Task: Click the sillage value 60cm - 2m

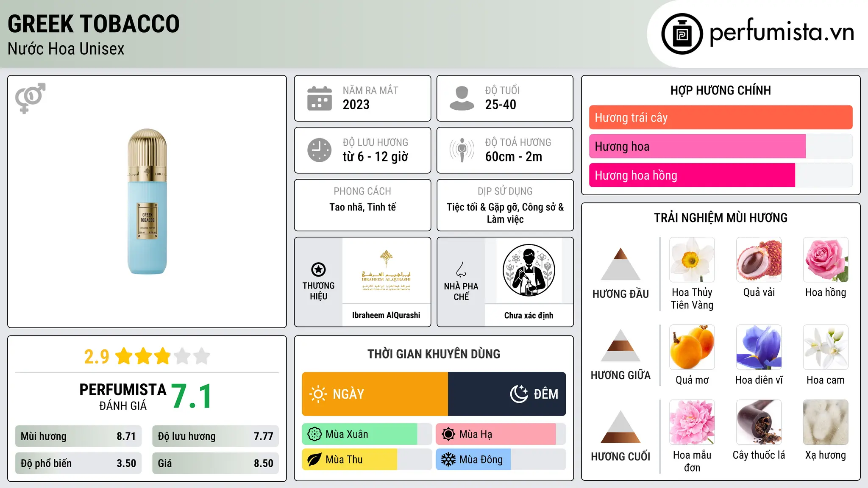Action: [x=514, y=157]
